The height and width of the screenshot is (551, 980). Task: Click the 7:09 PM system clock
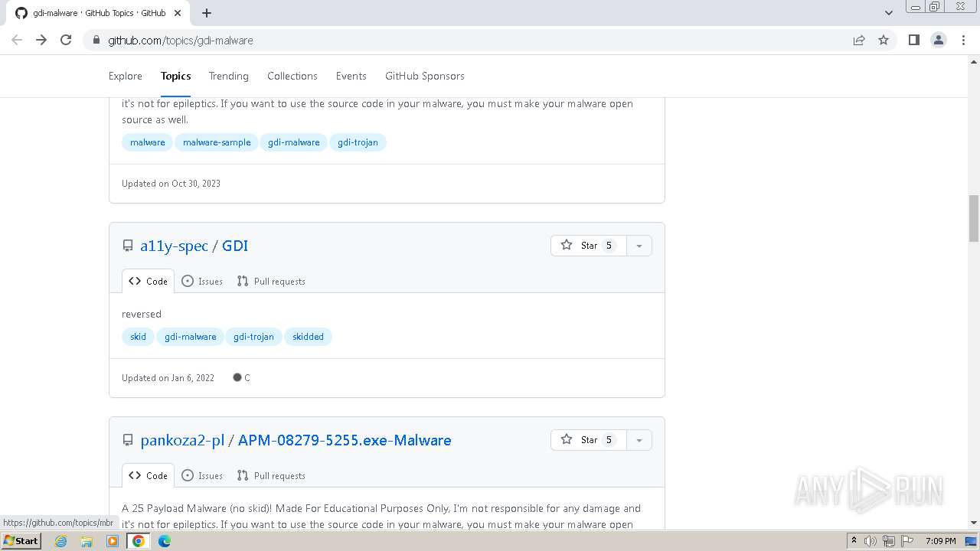pyautogui.click(x=941, y=541)
